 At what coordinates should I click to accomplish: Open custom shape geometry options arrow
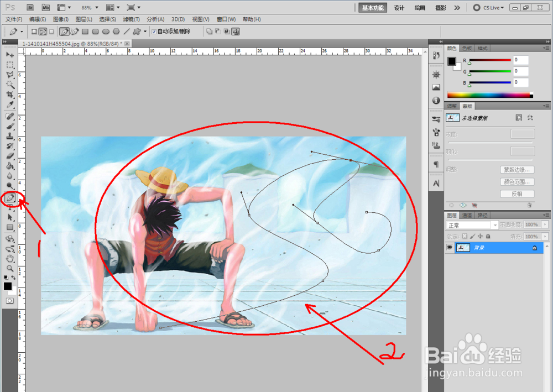(x=145, y=32)
